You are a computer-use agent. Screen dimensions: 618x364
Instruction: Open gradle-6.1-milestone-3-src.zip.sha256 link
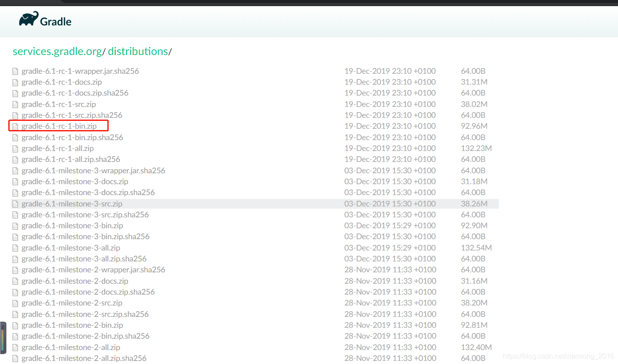85,215
